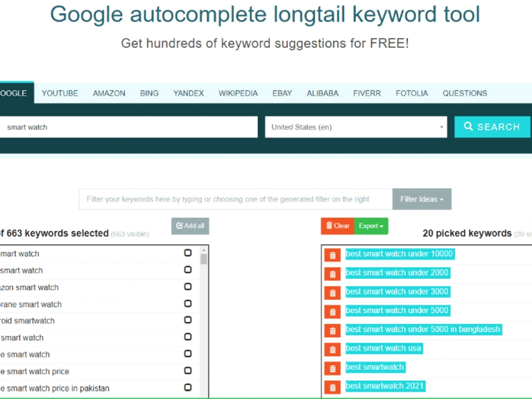Open the eBay tab

[x=282, y=93]
